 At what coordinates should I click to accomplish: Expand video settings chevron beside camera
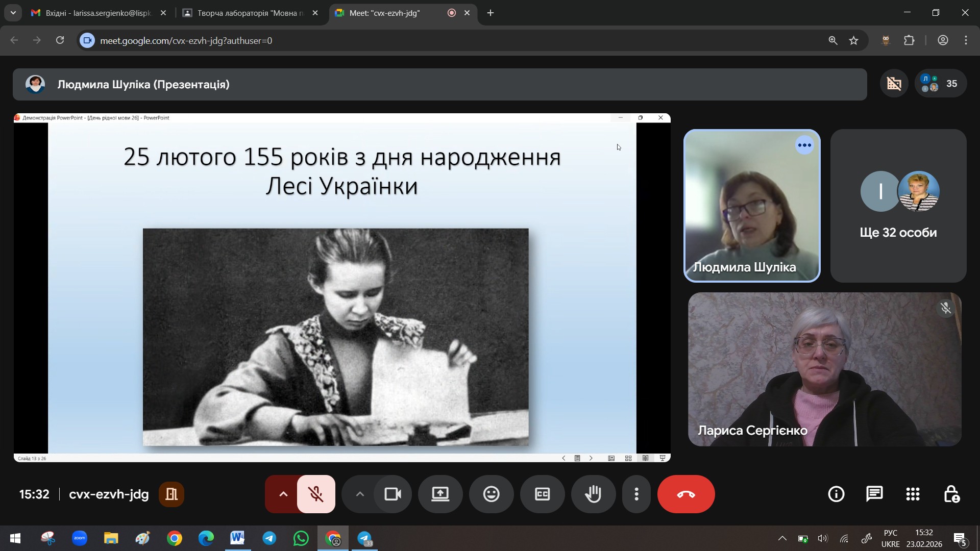click(360, 494)
